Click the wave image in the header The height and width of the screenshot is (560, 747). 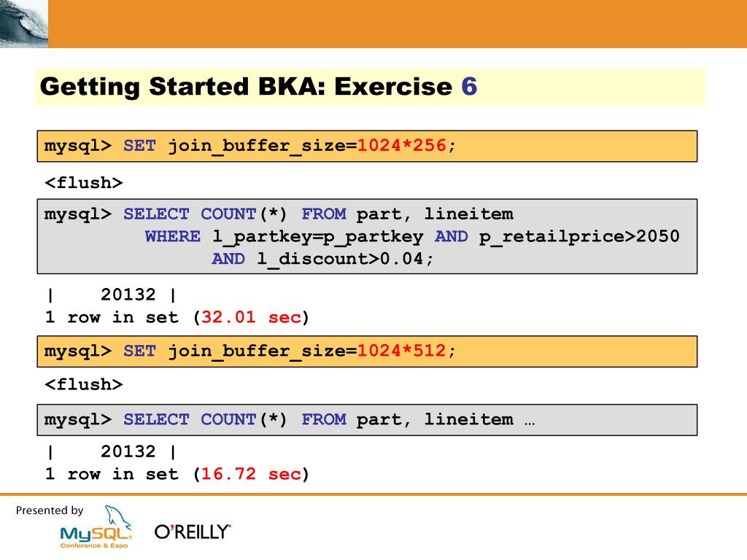[x=24, y=24]
